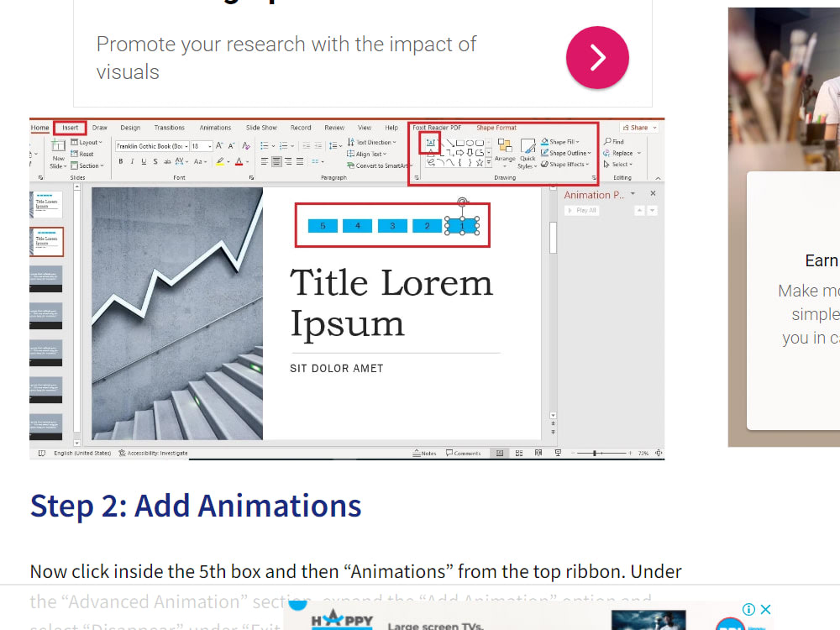The image size is (840, 630).
Task: Open Character Spacing dropdown
Action: [181, 161]
